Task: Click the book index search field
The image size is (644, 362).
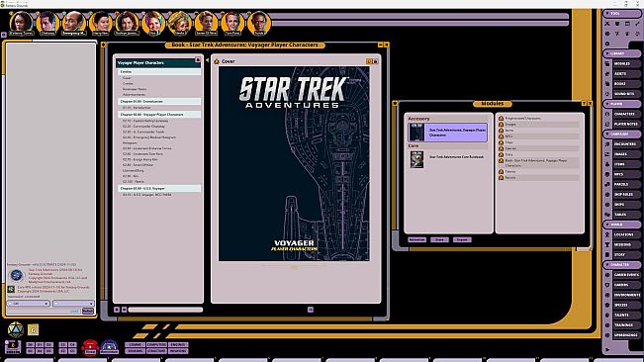Action: (x=165, y=310)
